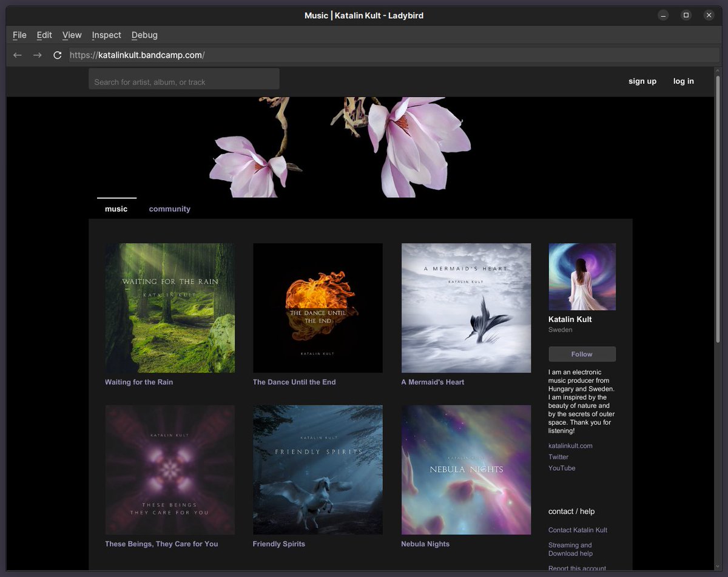
Task: Maximize the Ladybird window
Action: coord(686,15)
